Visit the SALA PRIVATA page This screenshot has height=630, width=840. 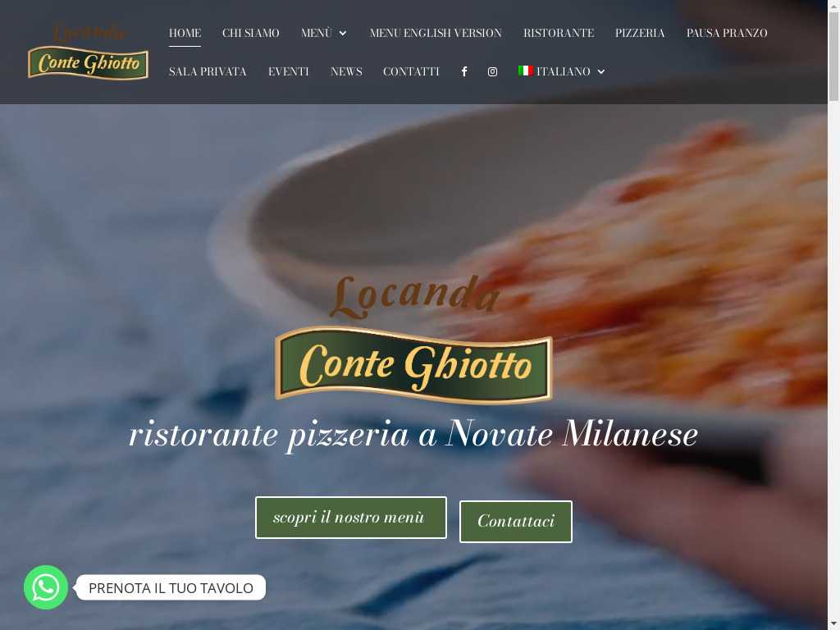[x=208, y=71]
